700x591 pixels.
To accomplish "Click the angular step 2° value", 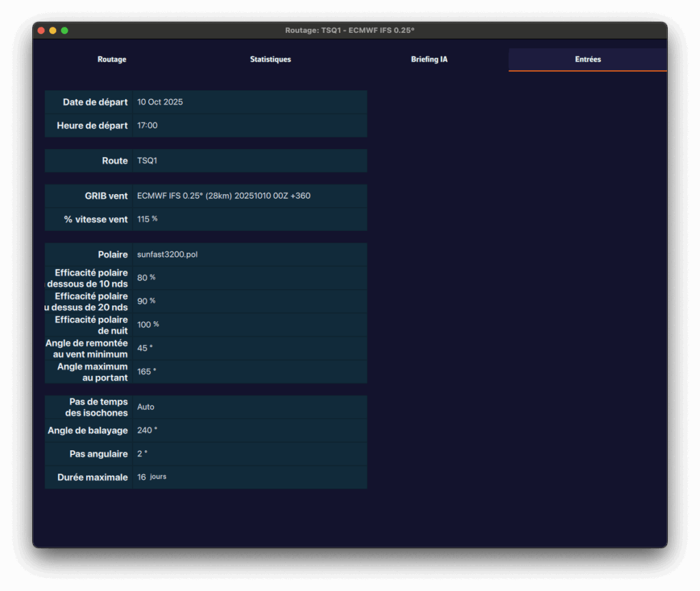I will coord(142,454).
